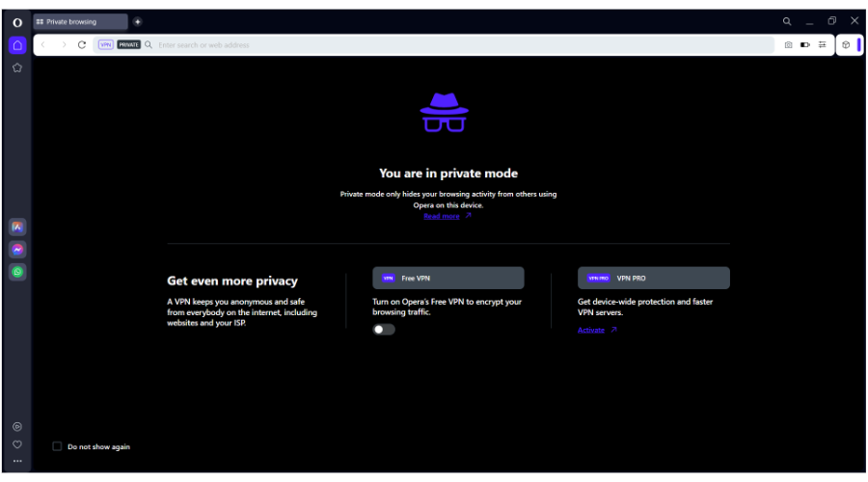Image resolution: width=868 pixels, height=482 pixels.
Task: Toggle the Free VPN switch on
Action: click(x=384, y=330)
